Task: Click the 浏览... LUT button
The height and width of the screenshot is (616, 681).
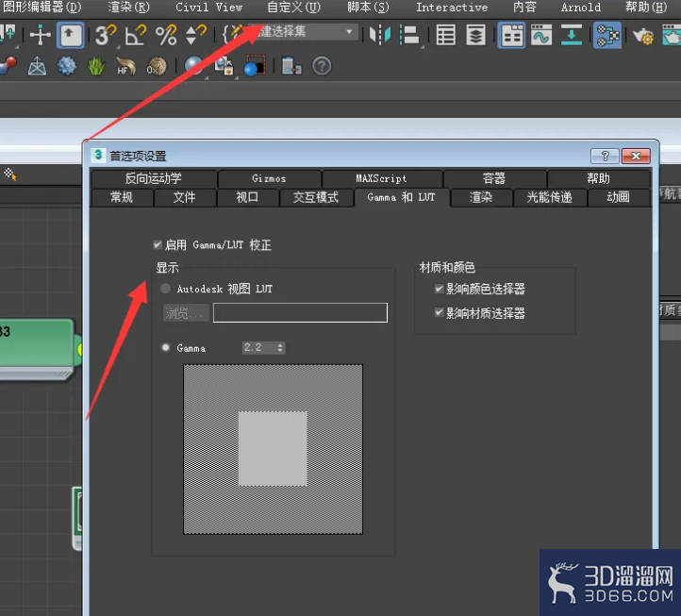Action: tap(186, 313)
